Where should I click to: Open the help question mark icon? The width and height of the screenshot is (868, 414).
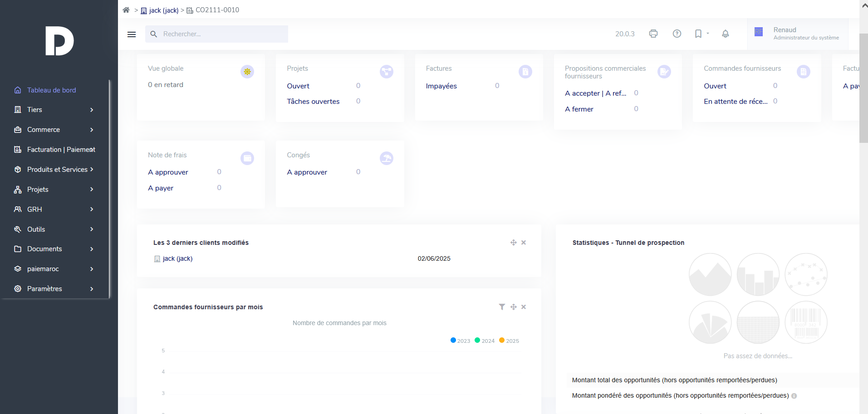677,34
